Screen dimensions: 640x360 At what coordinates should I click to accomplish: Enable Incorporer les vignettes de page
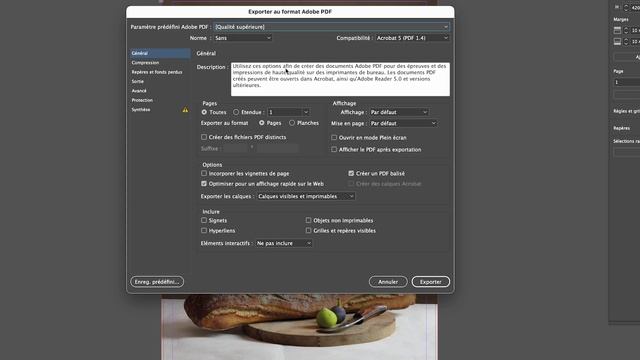204,173
